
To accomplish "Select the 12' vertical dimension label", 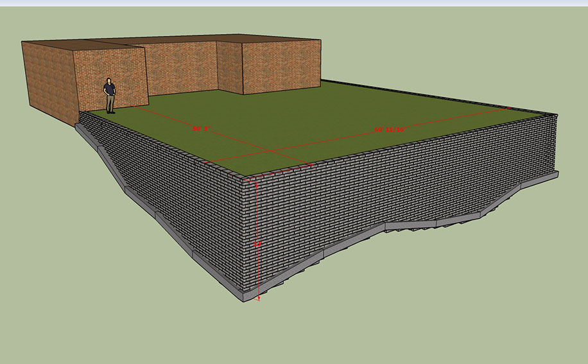I will pos(259,245).
